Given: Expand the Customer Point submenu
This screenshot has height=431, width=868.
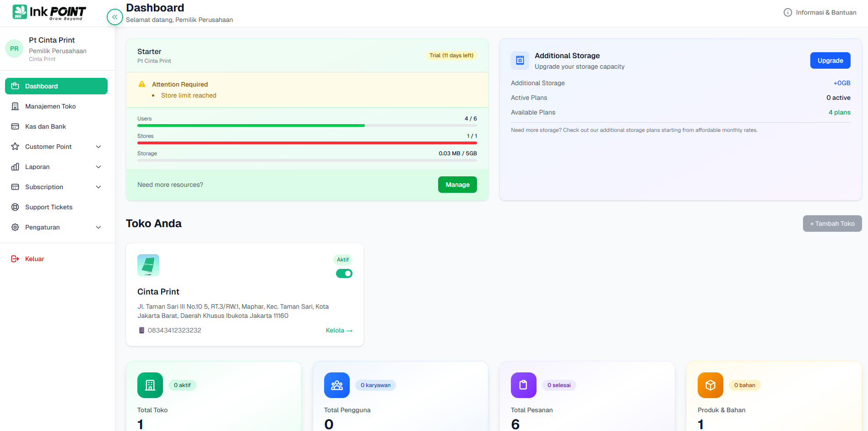Looking at the screenshot, I should click(x=98, y=147).
